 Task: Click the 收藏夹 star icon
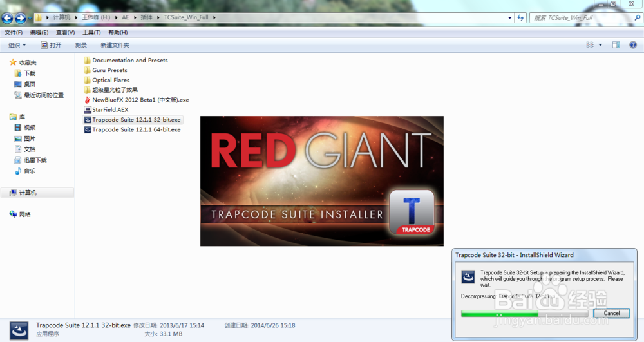(13, 62)
